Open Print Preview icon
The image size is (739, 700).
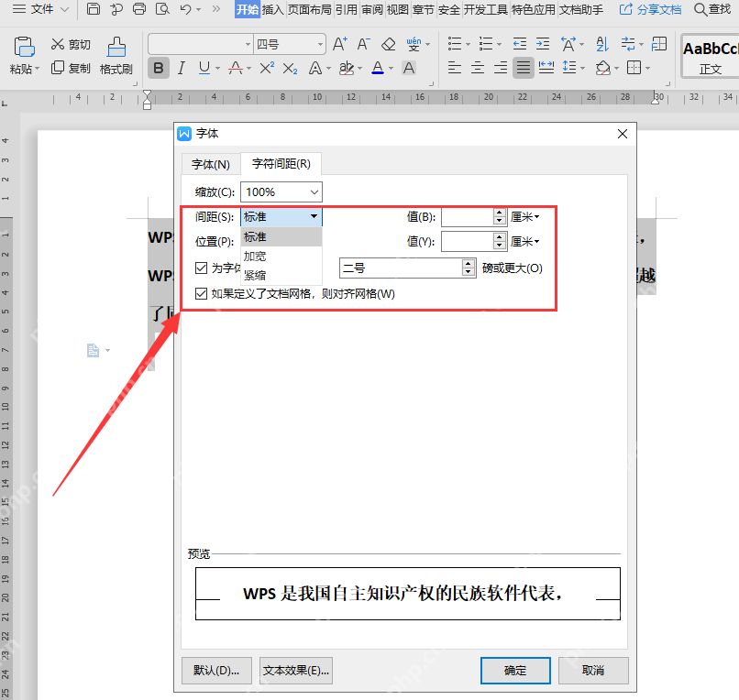click(162, 9)
